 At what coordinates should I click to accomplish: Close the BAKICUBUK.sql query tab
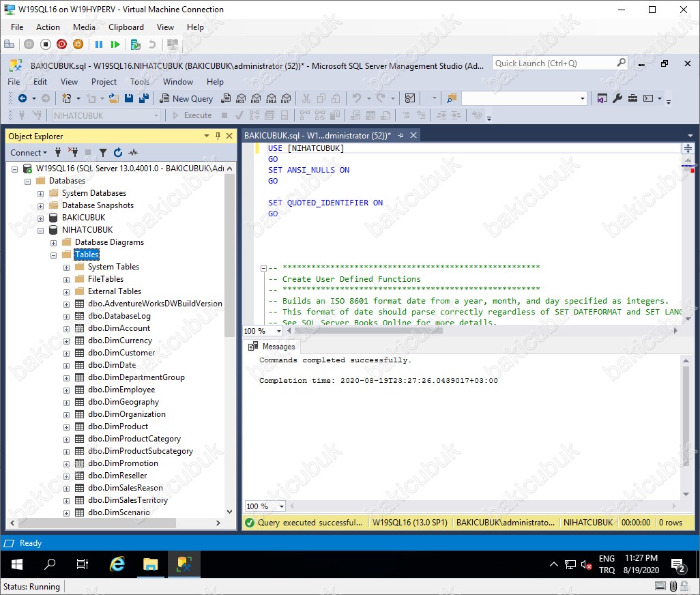click(x=413, y=135)
